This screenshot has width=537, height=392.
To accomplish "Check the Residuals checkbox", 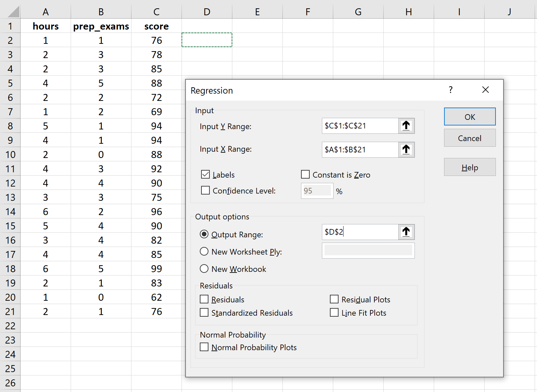I will point(204,299).
